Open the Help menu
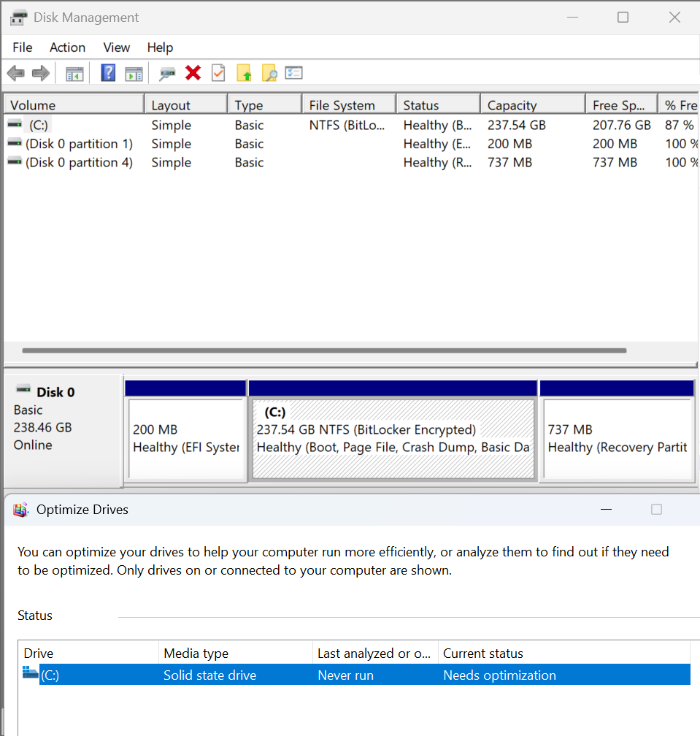This screenshot has width=700, height=736. coord(160,47)
